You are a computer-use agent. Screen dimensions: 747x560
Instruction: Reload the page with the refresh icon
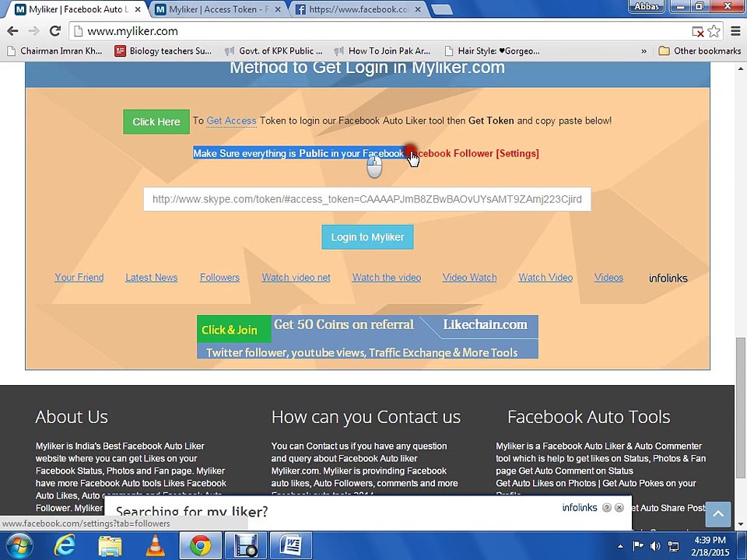pos(55,31)
